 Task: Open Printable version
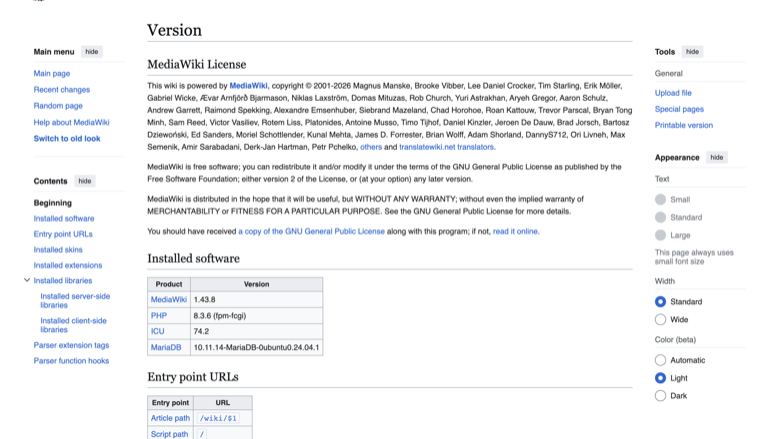[x=683, y=125]
